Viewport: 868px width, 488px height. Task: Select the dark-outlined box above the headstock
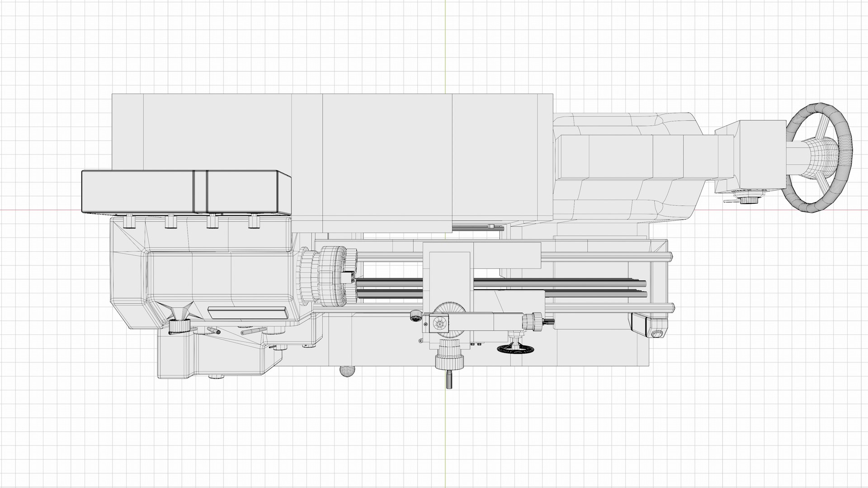[187, 192]
